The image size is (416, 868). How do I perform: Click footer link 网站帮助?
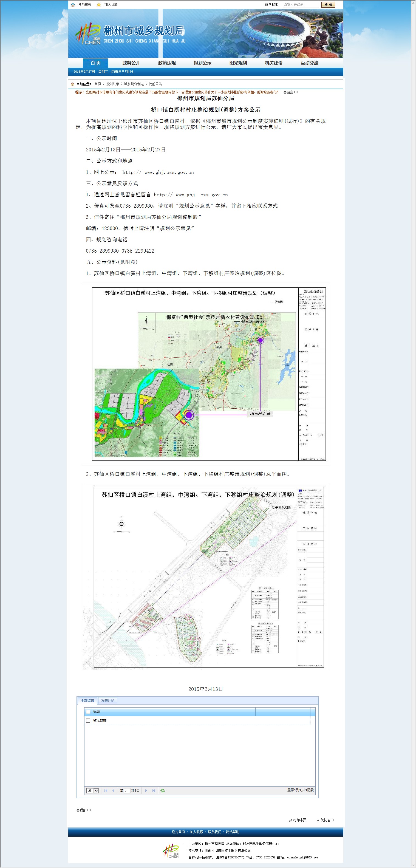[x=233, y=832]
